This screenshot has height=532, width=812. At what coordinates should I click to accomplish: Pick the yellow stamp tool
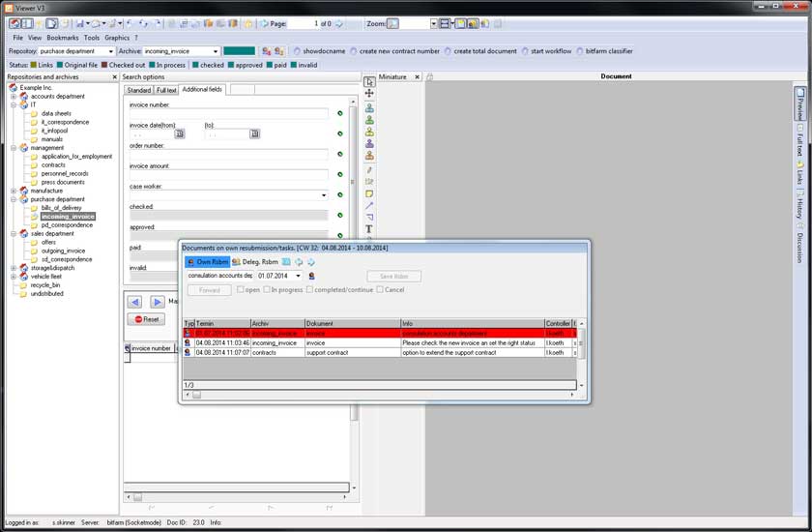coord(369,132)
